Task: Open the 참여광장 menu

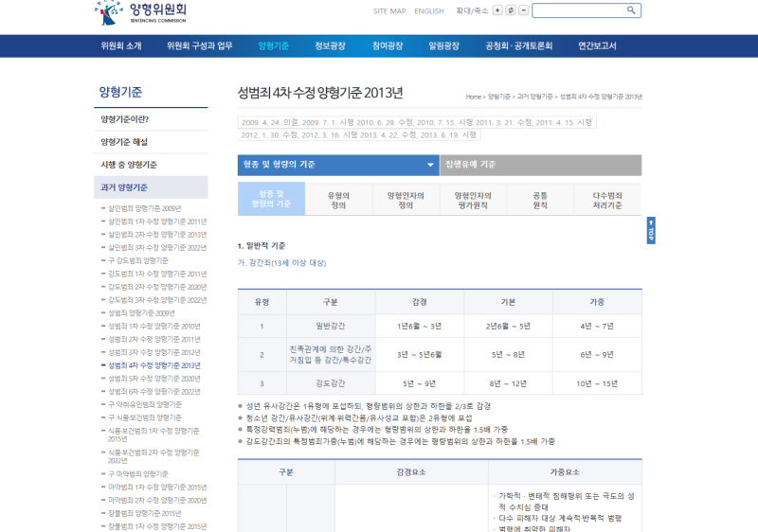Action: click(388, 45)
